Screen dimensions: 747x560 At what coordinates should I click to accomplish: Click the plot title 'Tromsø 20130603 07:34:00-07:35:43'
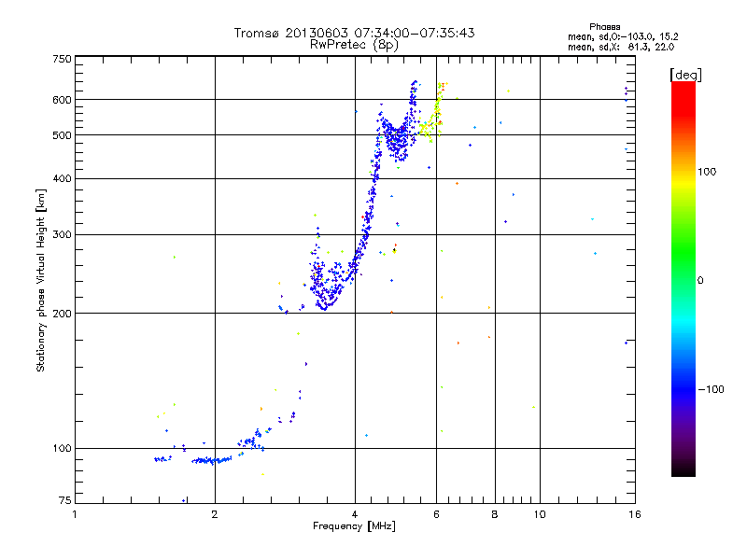click(354, 33)
